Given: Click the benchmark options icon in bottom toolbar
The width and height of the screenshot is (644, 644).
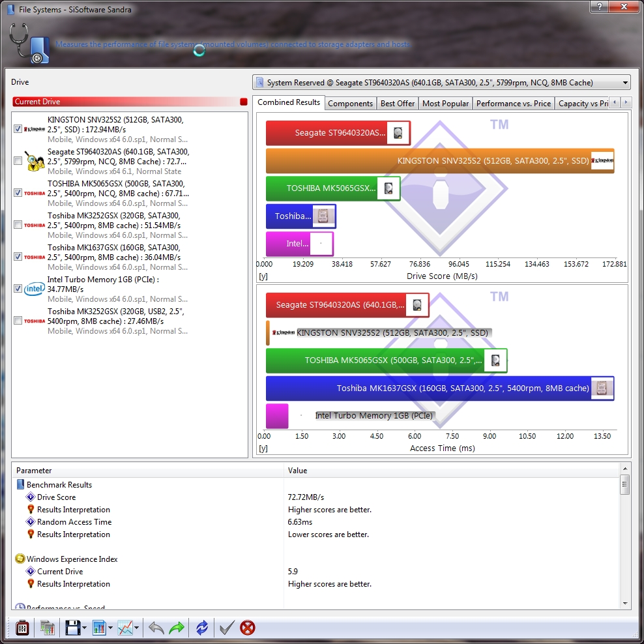Looking at the screenshot, I should (x=22, y=628).
